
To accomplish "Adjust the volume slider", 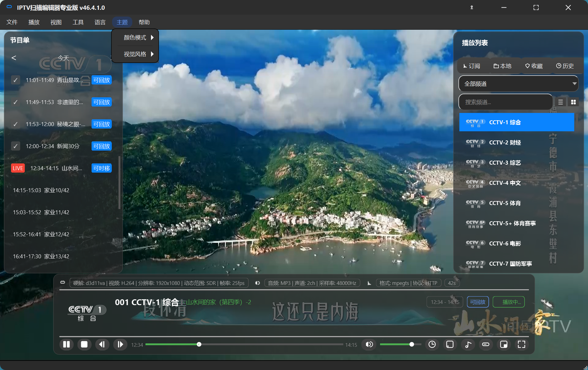I will click(x=400, y=345).
